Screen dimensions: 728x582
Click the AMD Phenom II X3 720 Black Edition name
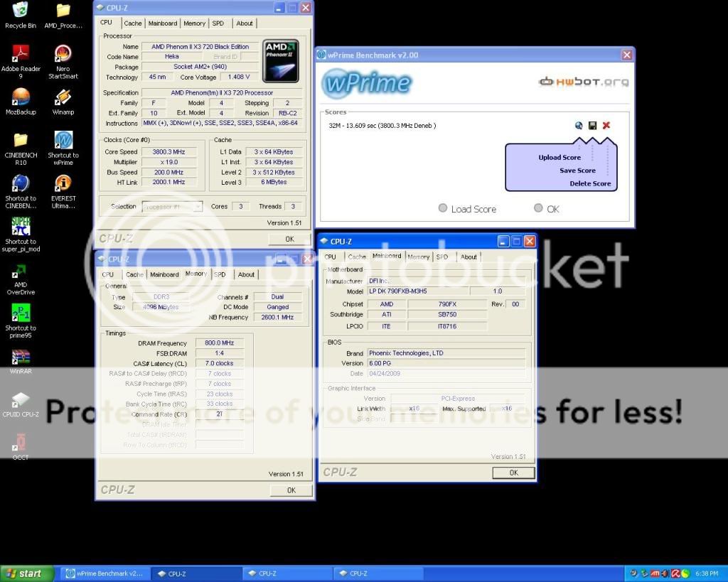click(200, 46)
